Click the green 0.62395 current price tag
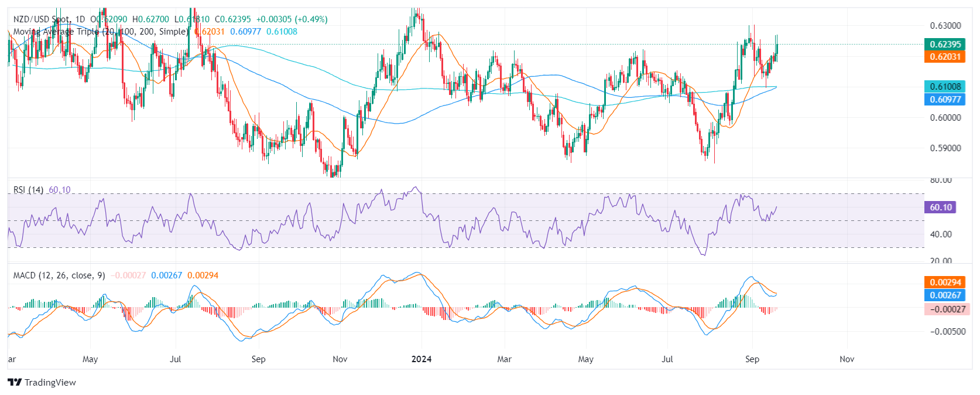Screen dimensions: 980x395 945,45
